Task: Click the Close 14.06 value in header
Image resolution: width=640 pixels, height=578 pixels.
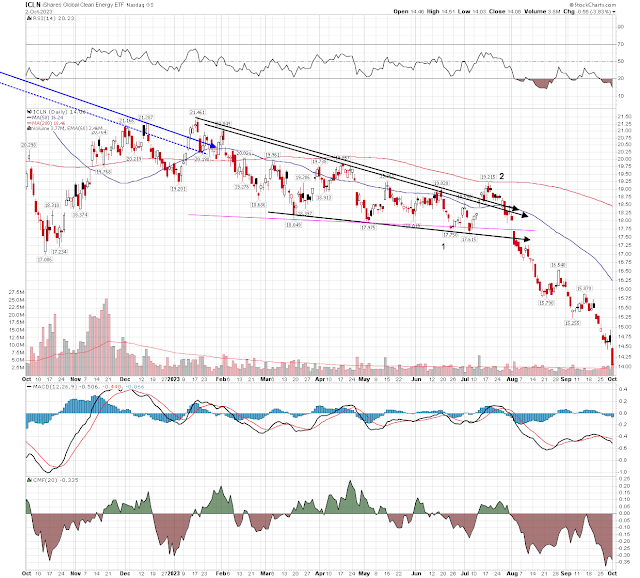Action: 506,11
